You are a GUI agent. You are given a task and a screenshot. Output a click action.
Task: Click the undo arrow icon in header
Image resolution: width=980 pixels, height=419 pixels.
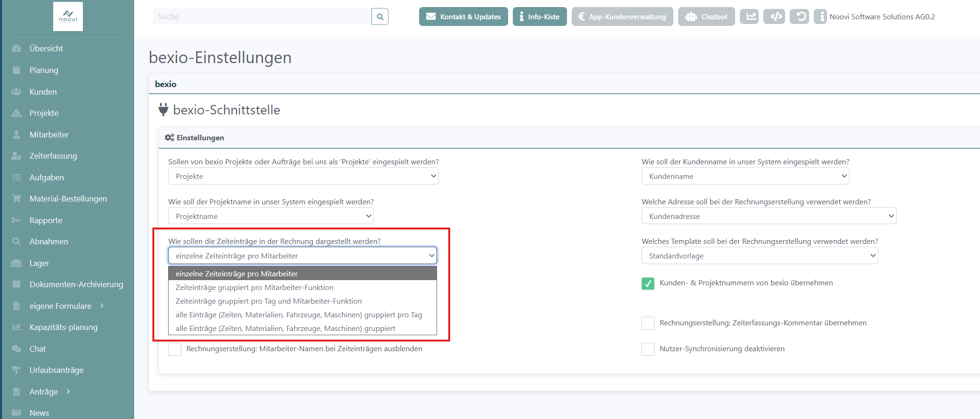click(800, 16)
